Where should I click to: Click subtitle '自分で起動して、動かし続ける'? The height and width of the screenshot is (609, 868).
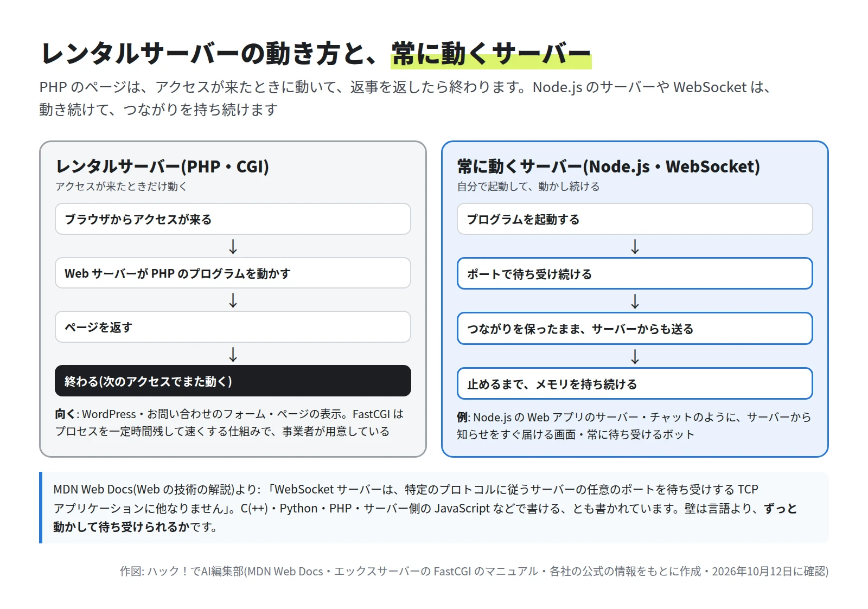(x=528, y=187)
